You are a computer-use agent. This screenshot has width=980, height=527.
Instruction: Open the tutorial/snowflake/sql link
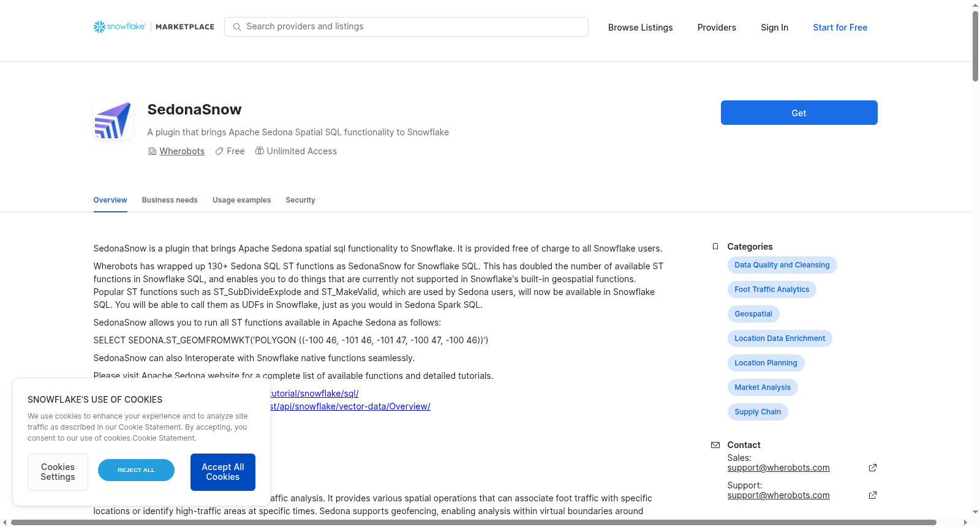[315, 394]
